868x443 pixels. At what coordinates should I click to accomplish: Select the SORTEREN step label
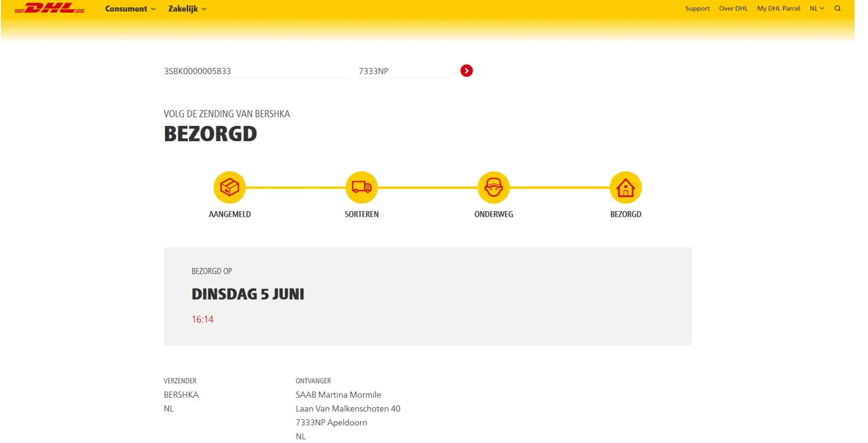[362, 214]
